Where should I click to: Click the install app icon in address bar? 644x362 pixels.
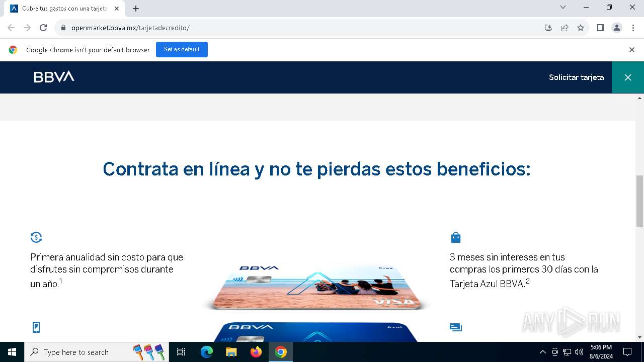(548, 28)
